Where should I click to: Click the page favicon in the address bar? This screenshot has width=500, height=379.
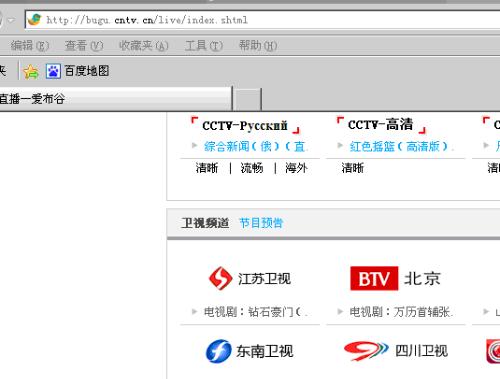pyautogui.click(x=35, y=20)
